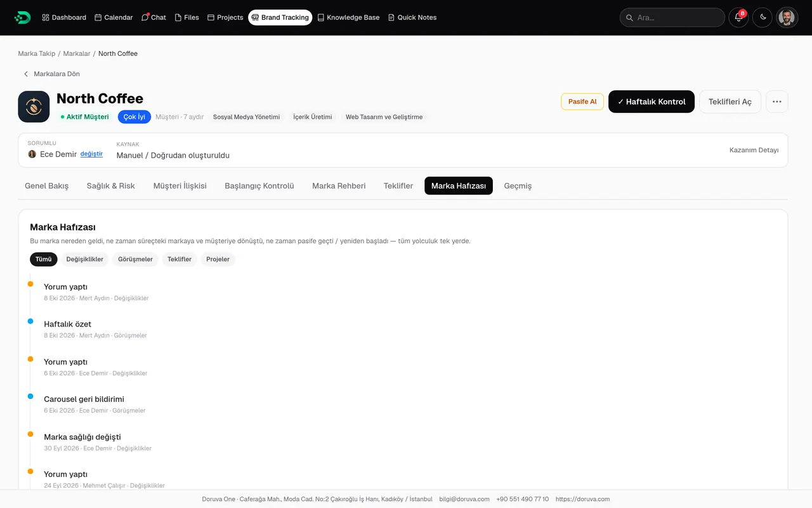Screen dimensions: 812x508
Task: Open the https://doruva.com footer link
Action: (x=582, y=499)
